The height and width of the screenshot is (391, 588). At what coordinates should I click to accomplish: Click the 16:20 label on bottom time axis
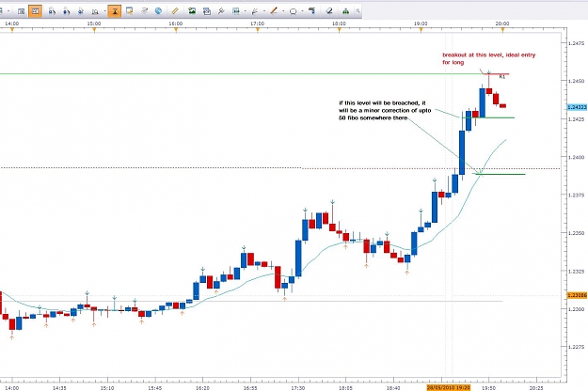click(x=202, y=388)
